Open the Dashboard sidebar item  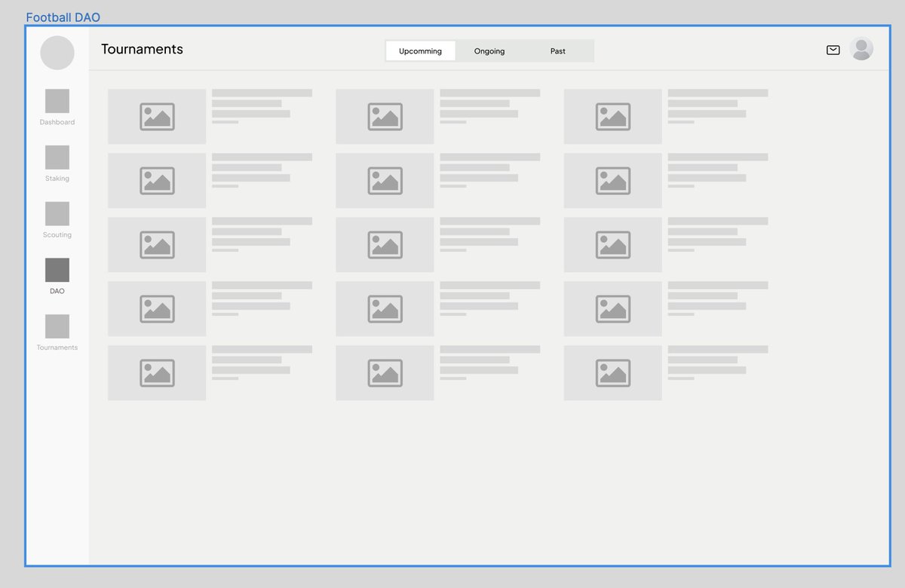(x=57, y=107)
